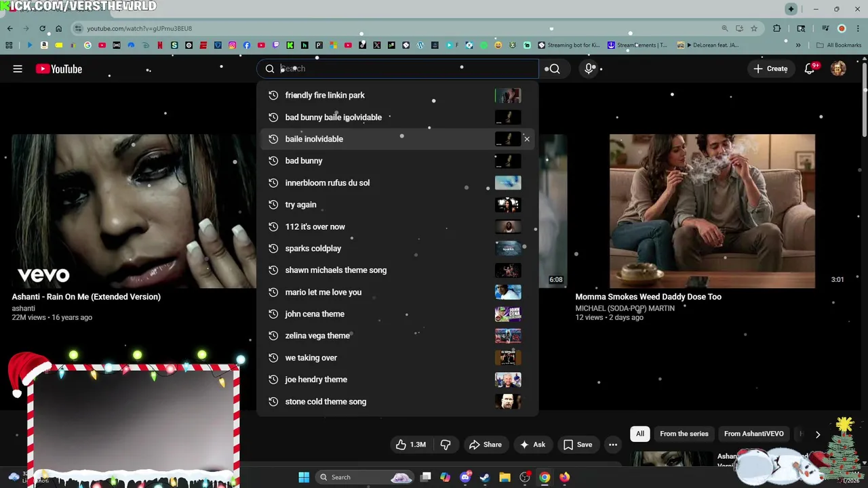Open the notifications bell
868x488 pixels.
810,68
